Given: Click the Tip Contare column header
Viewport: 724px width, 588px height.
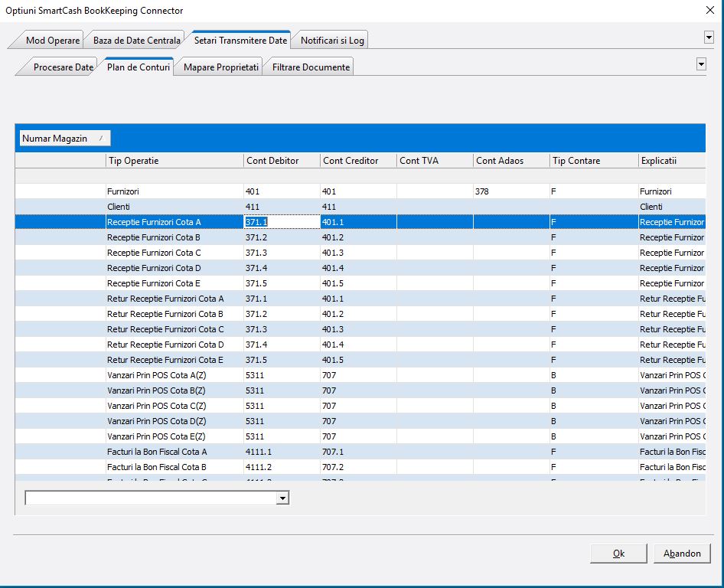Looking at the screenshot, I should (594, 160).
